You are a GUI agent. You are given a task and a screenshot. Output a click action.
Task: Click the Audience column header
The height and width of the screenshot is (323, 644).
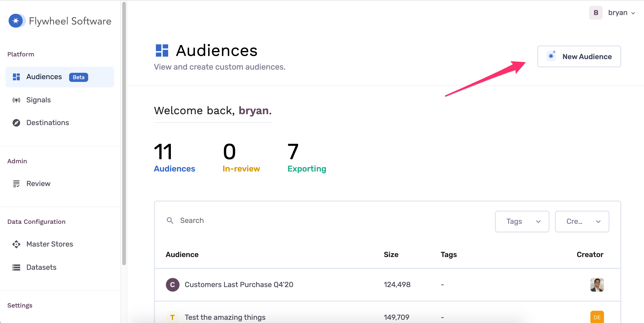182,255
